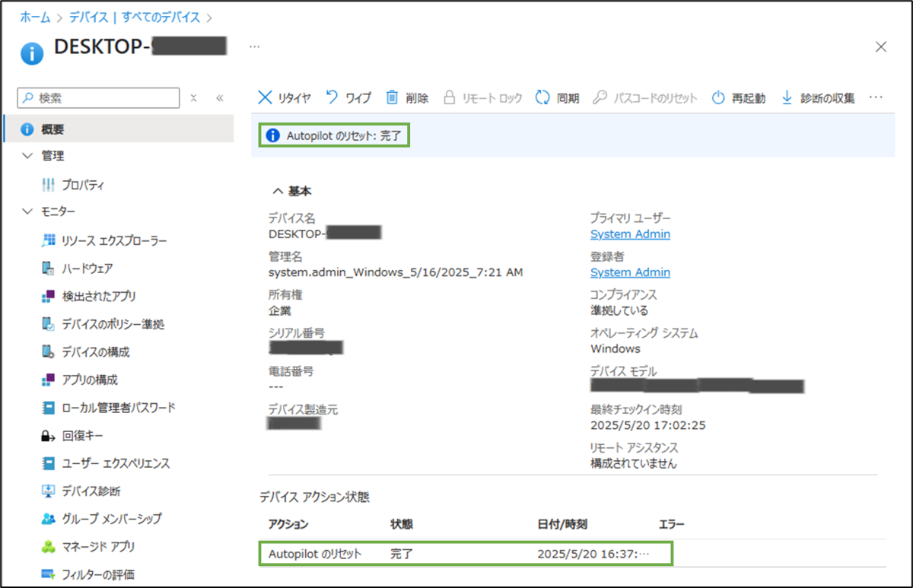Image resolution: width=913 pixels, height=588 pixels.
Task: Click the Restart (再起動) power icon
Action: [x=718, y=97]
